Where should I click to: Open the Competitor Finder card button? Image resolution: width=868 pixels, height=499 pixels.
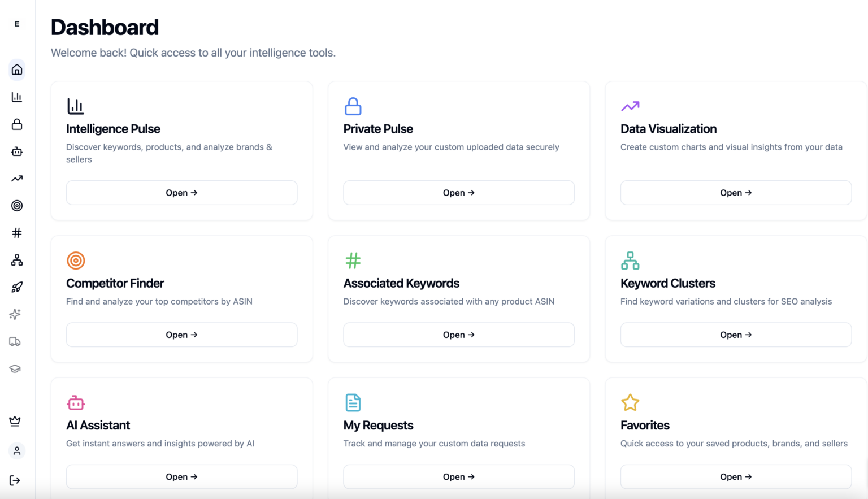coord(181,335)
